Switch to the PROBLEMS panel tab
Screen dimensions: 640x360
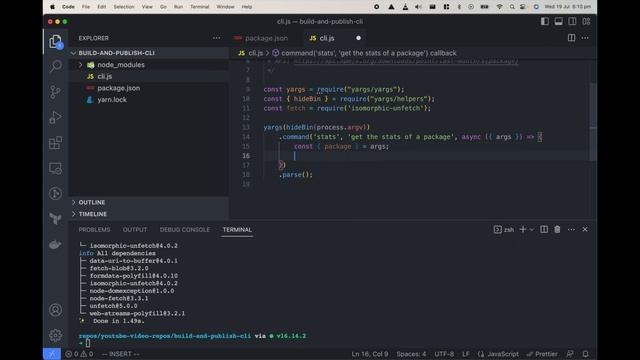(x=94, y=229)
